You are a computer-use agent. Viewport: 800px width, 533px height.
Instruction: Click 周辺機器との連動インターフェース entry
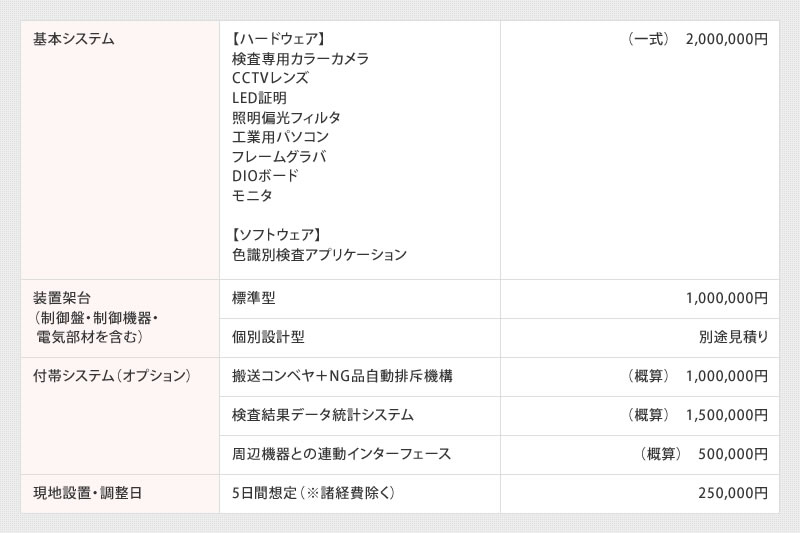[341, 453]
